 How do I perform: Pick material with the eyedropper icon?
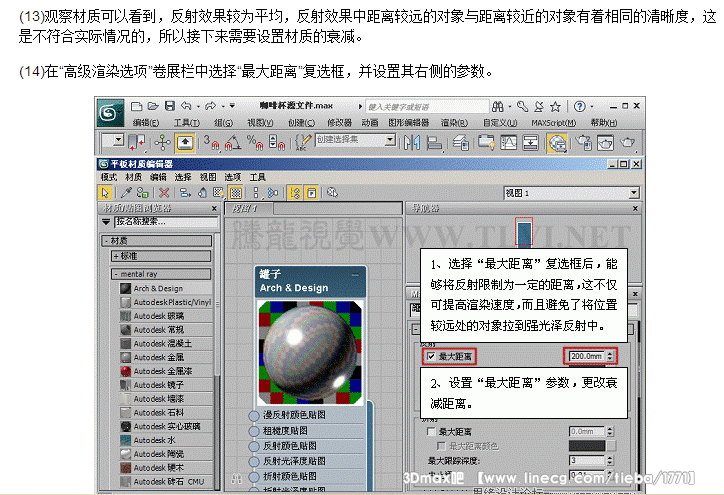pos(126,193)
